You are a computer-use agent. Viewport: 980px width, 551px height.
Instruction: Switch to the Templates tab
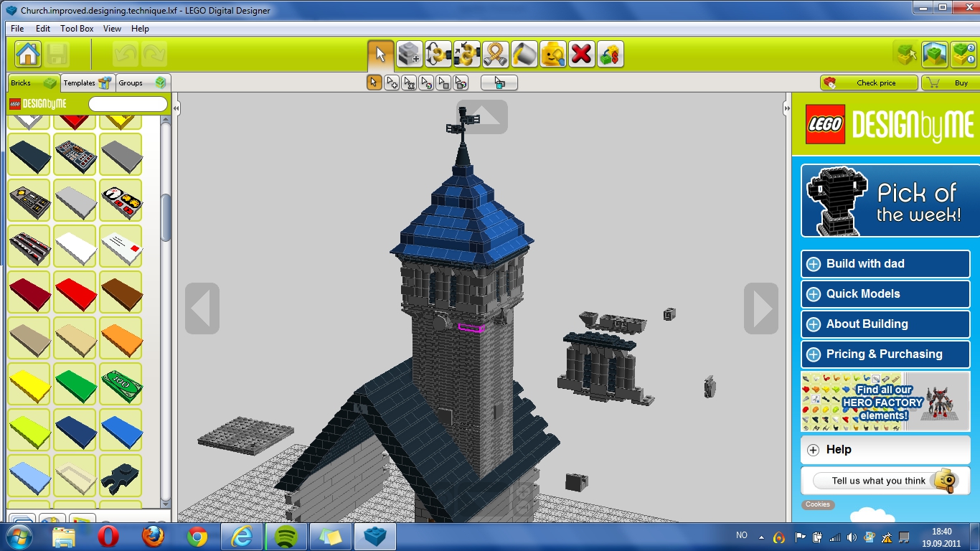88,83
